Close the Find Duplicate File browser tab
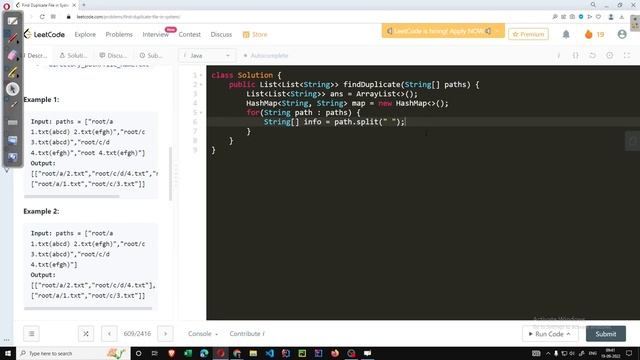This screenshot has height=360, width=640. pos(74,5)
